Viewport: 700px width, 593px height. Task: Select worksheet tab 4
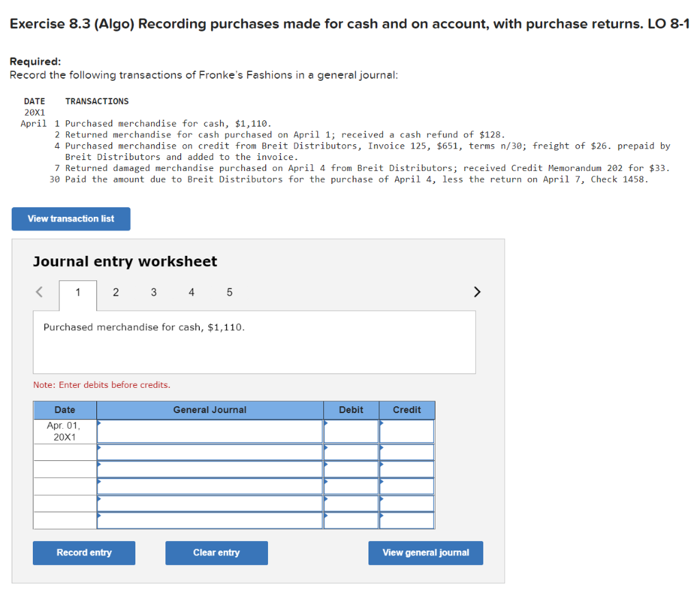pyautogui.click(x=191, y=292)
